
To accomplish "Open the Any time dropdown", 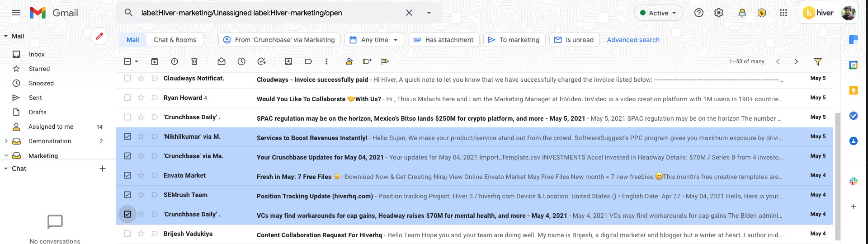I will pos(374,40).
